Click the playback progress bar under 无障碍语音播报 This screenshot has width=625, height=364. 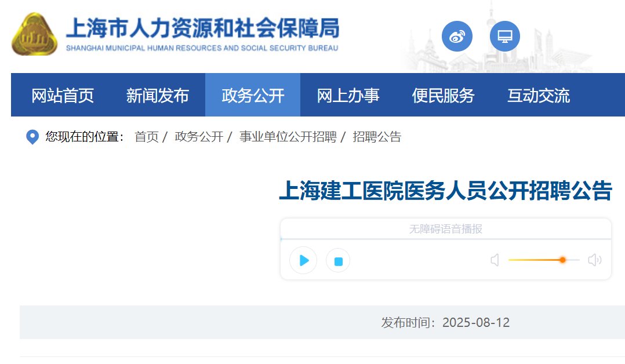(446, 239)
